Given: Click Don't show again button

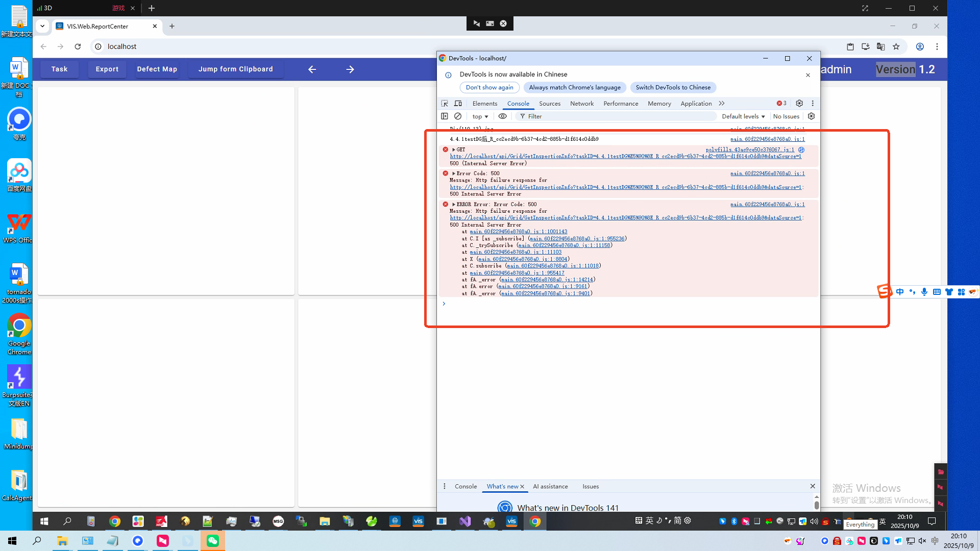Looking at the screenshot, I should tap(489, 87).
